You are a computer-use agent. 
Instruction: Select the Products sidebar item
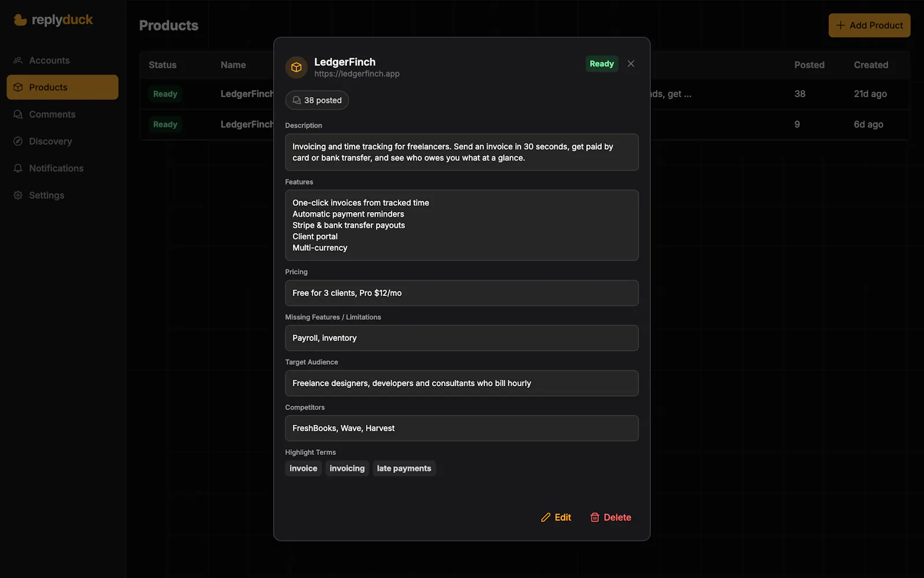coord(62,87)
